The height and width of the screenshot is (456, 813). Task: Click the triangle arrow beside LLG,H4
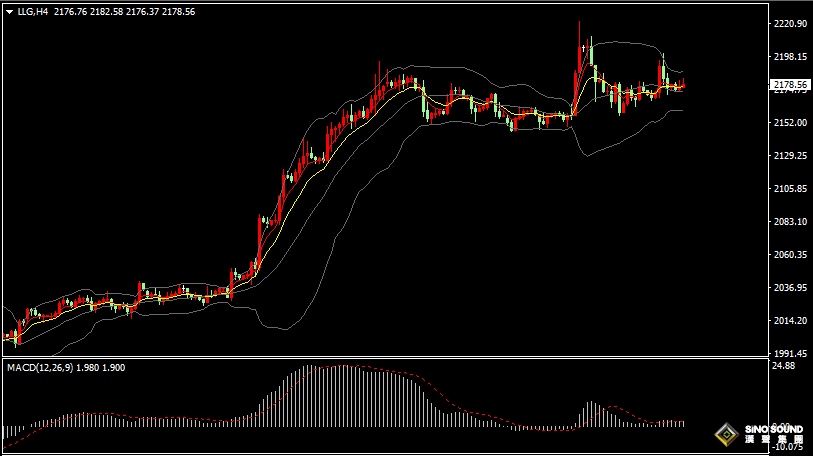click(x=10, y=11)
